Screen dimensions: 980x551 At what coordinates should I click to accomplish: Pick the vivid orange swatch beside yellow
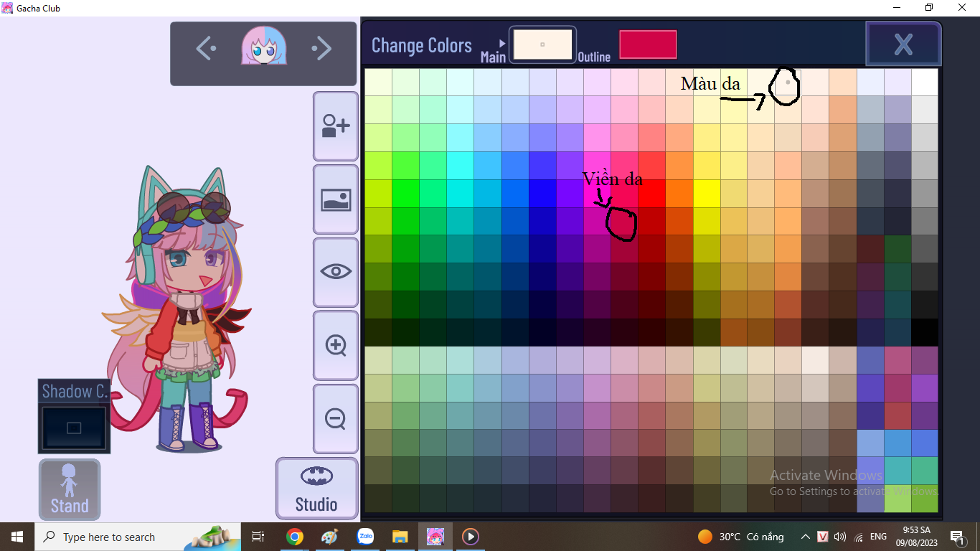[x=679, y=193]
